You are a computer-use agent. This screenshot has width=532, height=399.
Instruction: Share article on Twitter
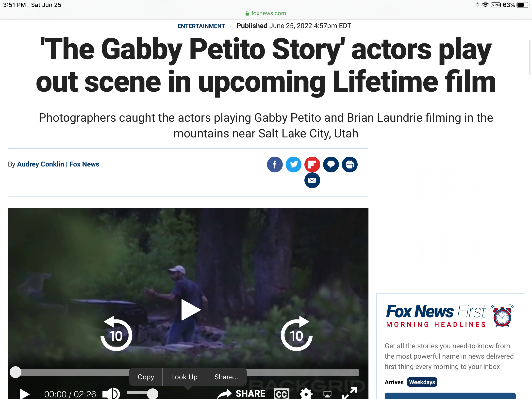tap(293, 165)
